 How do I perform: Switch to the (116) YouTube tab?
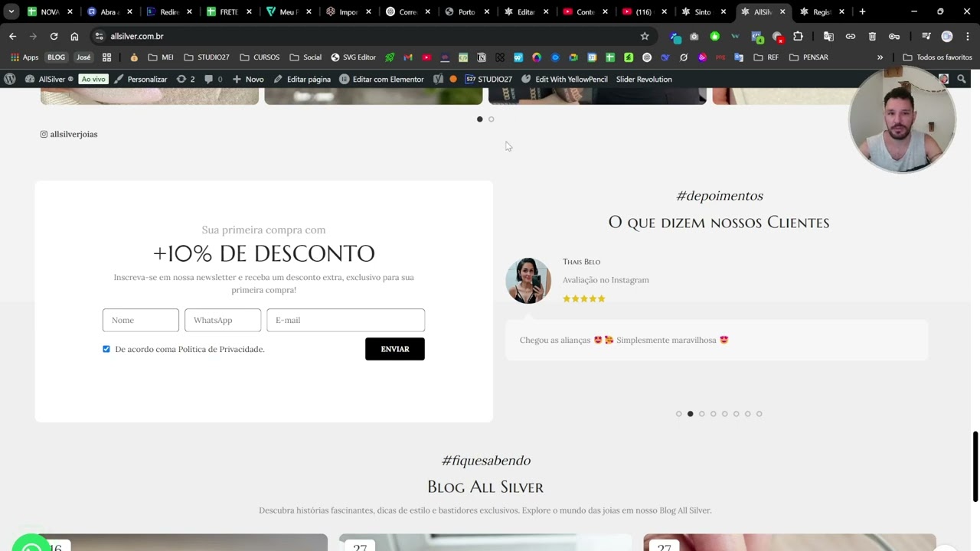(x=643, y=11)
